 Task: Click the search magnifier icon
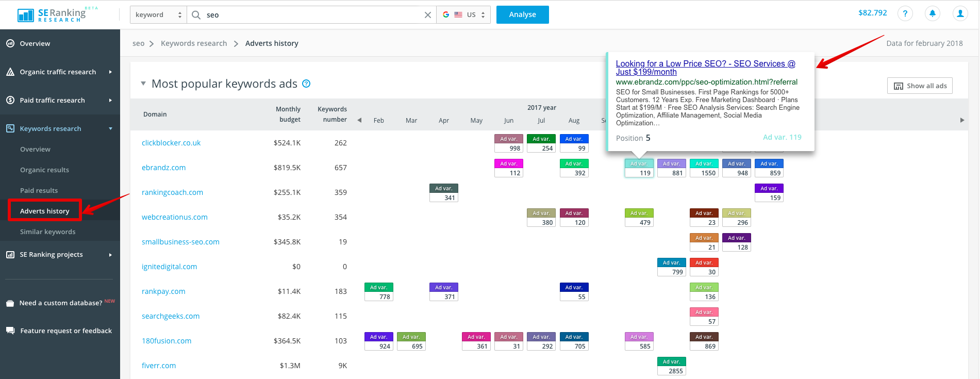(x=196, y=15)
